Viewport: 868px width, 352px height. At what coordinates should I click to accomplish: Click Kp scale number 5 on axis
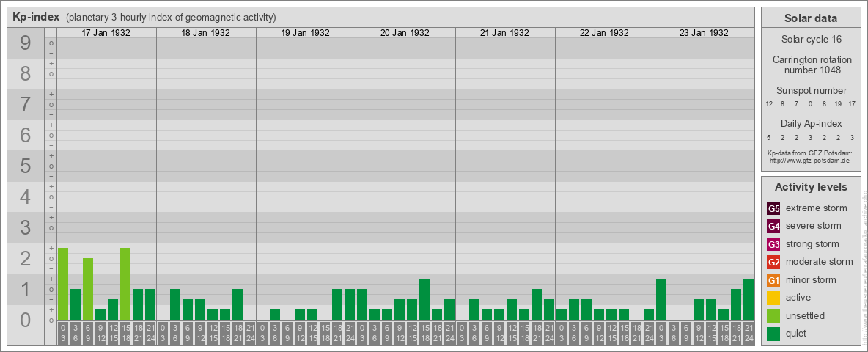(x=26, y=166)
